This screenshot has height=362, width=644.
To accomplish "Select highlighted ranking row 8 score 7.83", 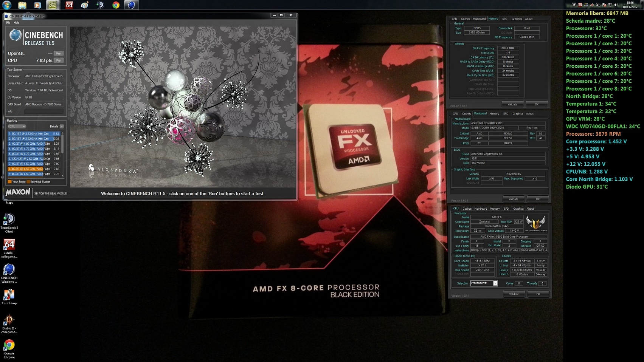I will 34,169.
